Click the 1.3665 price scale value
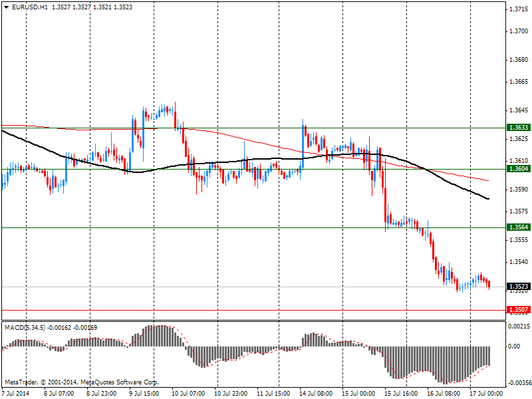 (x=519, y=82)
